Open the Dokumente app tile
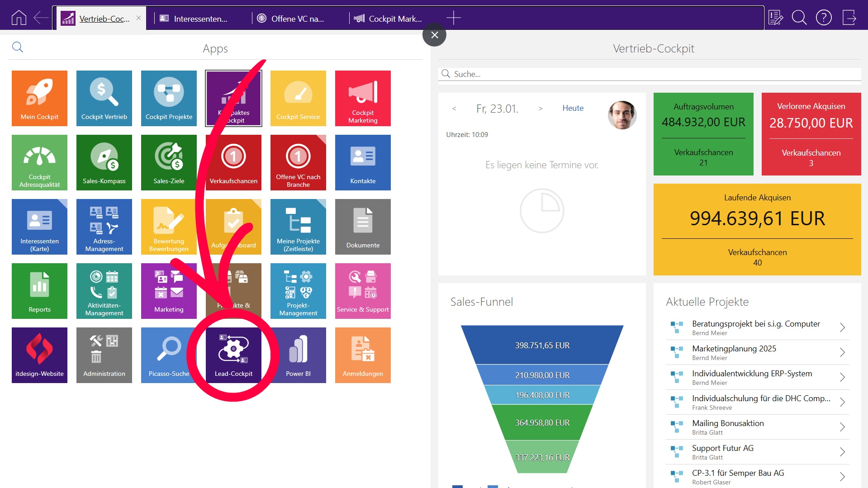Image resolution: width=868 pixels, height=488 pixels. (363, 227)
